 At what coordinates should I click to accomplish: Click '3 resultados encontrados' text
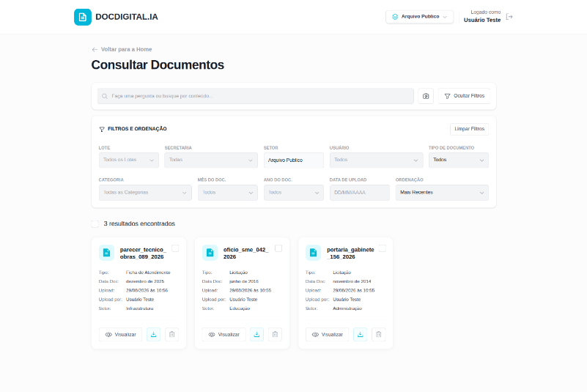(x=139, y=224)
